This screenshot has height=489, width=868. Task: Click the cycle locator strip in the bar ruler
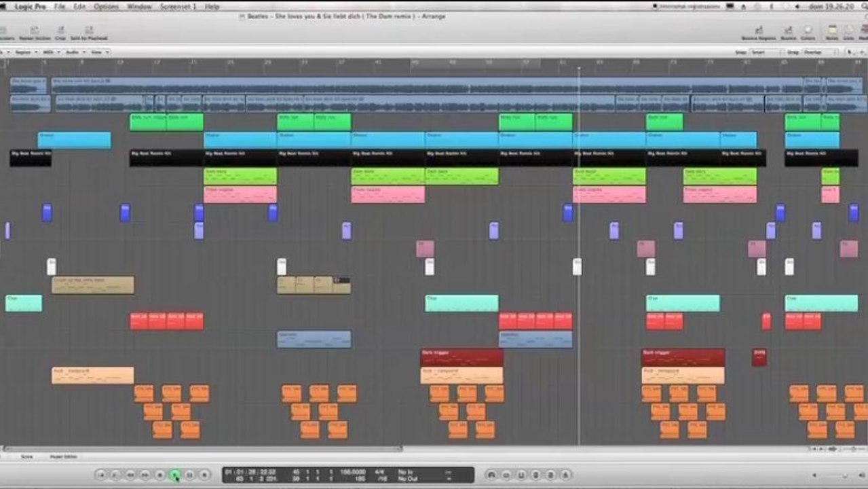[x=475, y=62]
